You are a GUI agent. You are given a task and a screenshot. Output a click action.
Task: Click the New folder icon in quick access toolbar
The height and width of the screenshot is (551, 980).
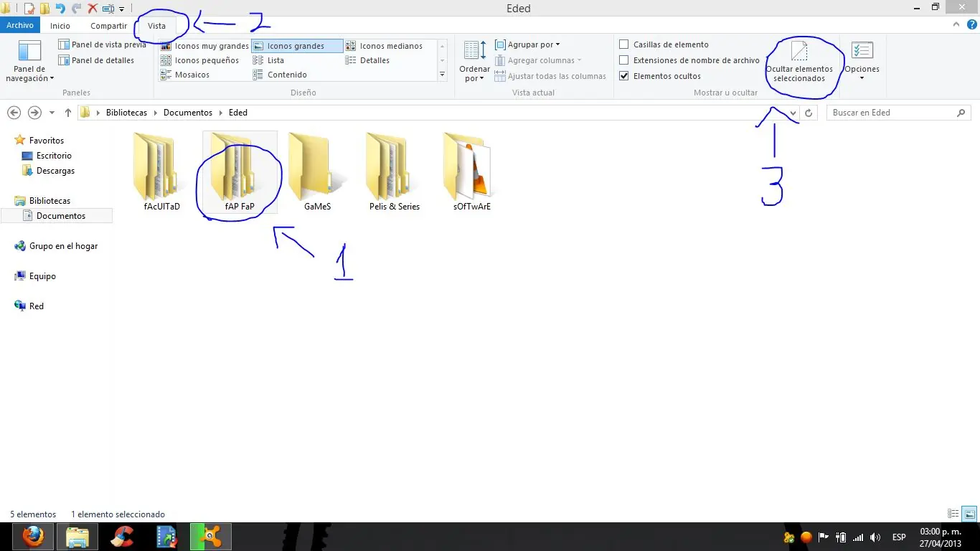(44, 9)
